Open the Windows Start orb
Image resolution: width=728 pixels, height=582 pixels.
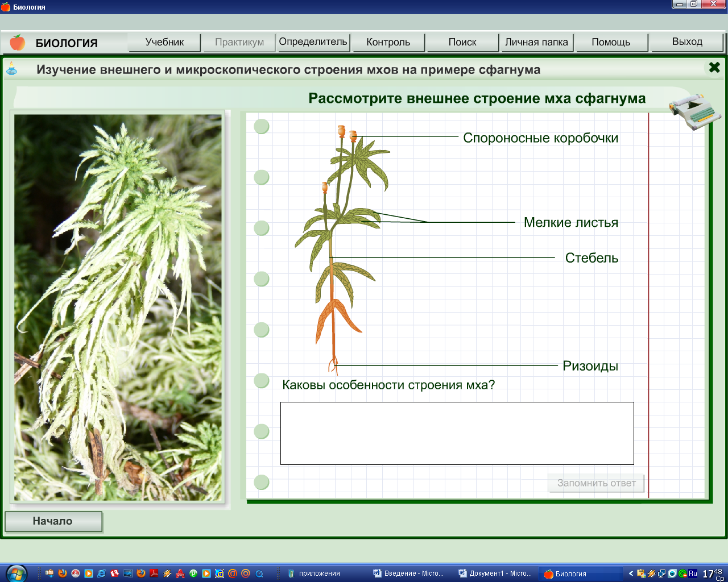tap(15, 573)
